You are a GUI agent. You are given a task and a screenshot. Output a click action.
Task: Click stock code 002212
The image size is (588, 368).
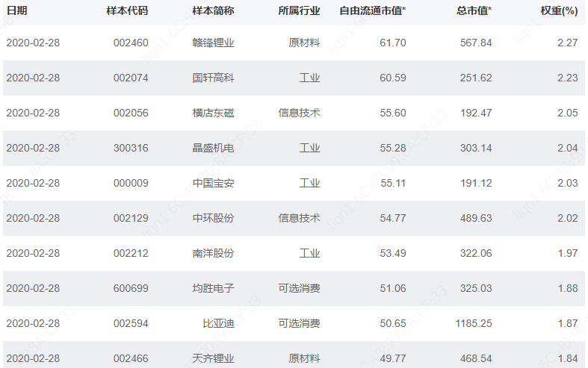point(131,253)
